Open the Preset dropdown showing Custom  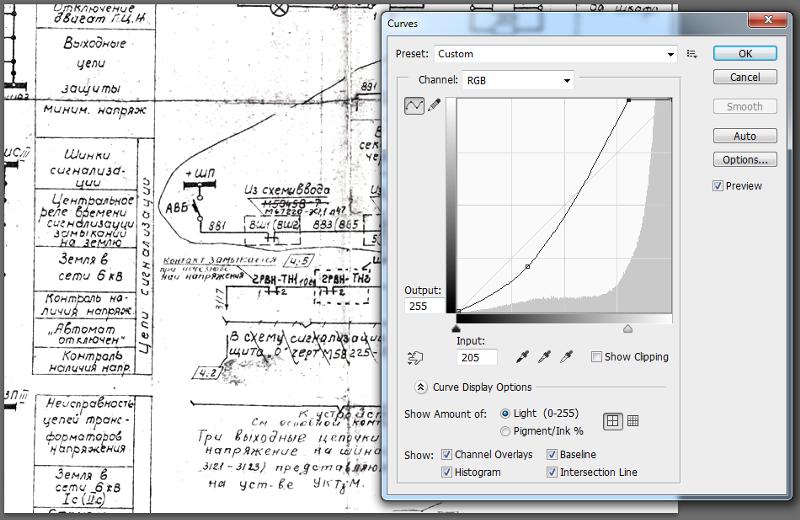tap(556, 54)
